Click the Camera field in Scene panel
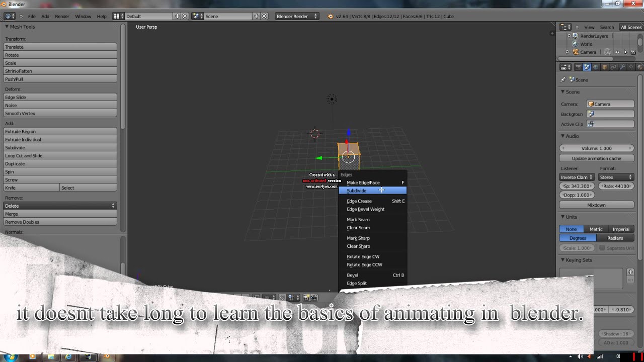644x362 pixels. 610,104
